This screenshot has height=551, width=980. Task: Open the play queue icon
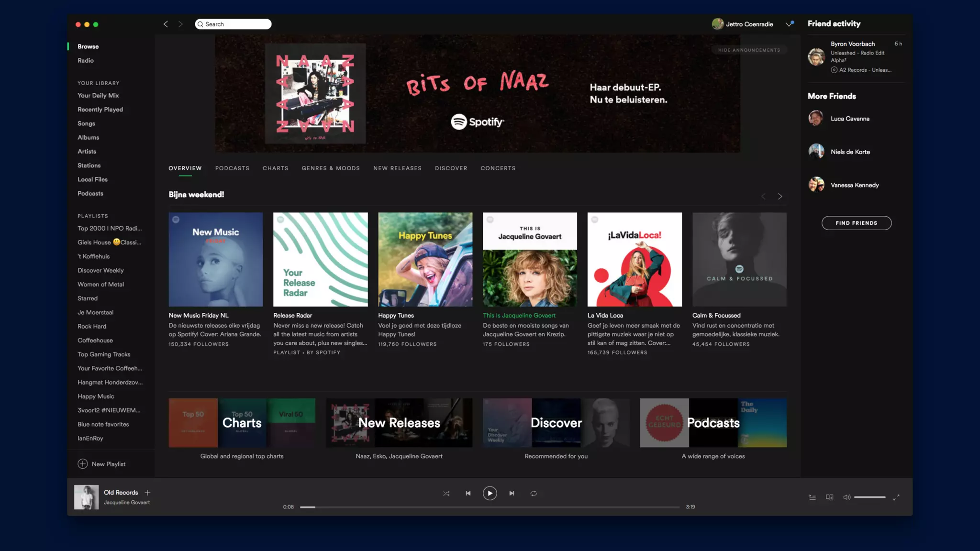(812, 497)
